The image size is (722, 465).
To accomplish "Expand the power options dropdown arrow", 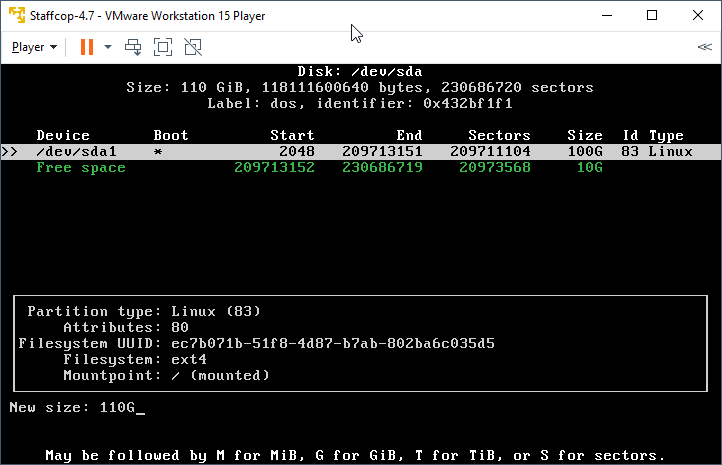I will pyautogui.click(x=108, y=47).
